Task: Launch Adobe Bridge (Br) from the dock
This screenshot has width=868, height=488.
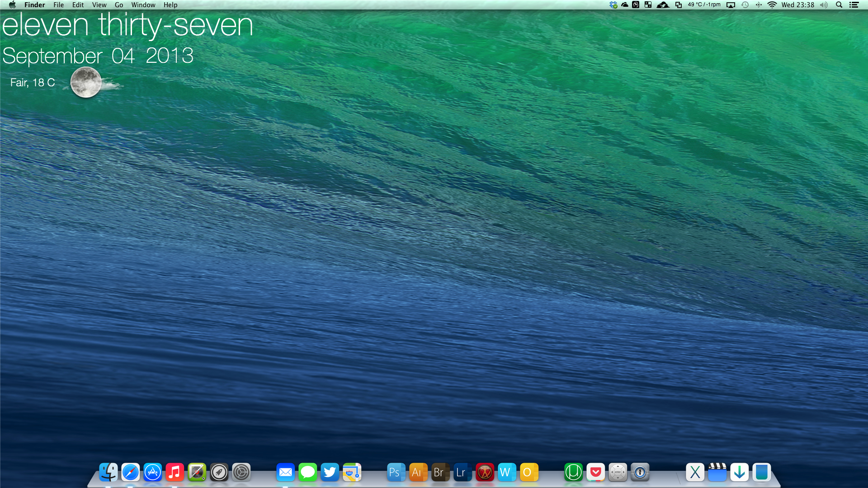Action: pos(441,472)
